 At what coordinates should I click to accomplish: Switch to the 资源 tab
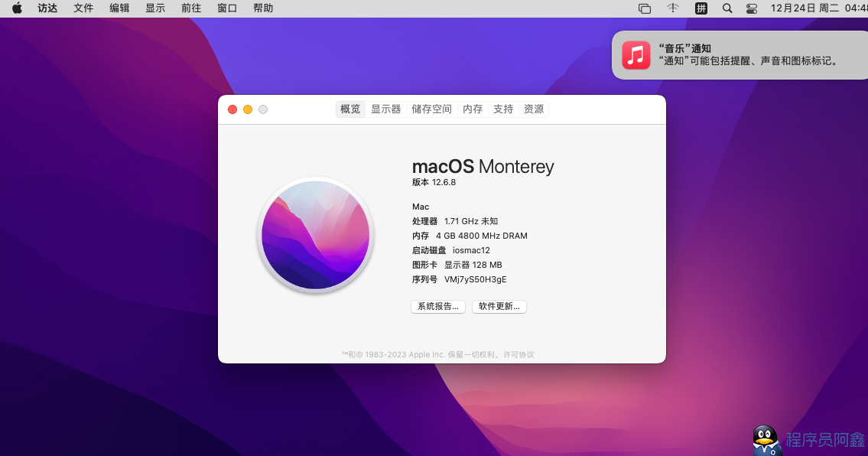click(x=534, y=109)
